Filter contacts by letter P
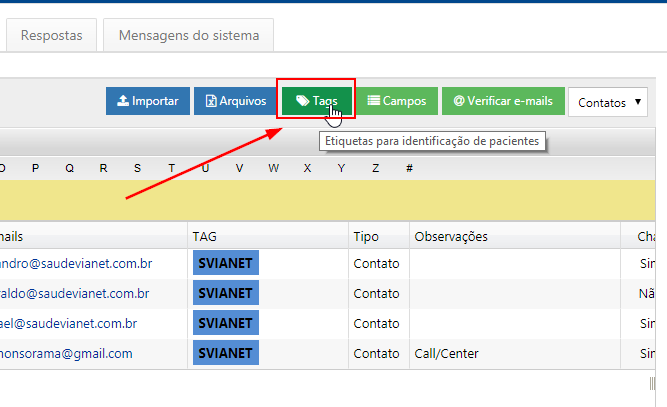 35,168
